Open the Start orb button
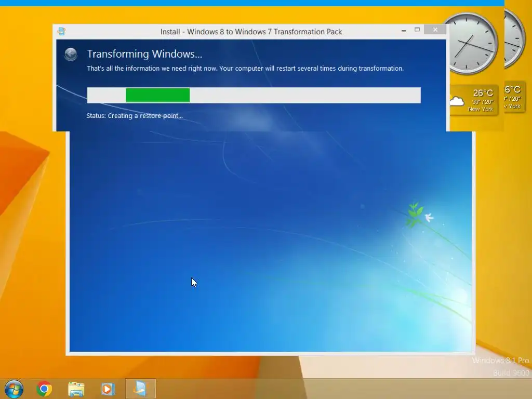The height and width of the screenshot is (399, 532). (x=14, y=389)
